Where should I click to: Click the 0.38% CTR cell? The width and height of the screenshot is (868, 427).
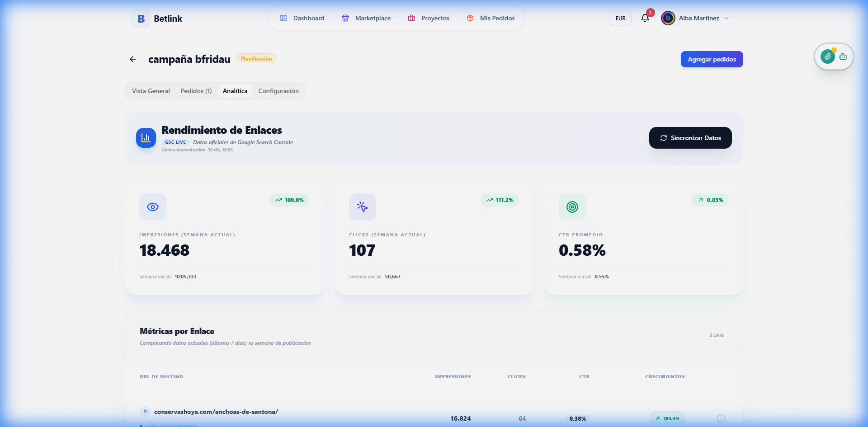578,419
